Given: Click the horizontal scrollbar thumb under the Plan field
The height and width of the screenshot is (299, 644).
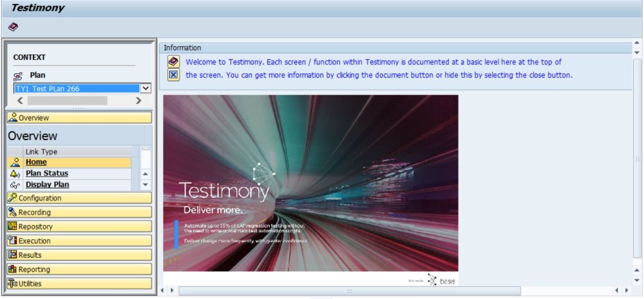Looking at the screenshot, I should coord(68,100).
